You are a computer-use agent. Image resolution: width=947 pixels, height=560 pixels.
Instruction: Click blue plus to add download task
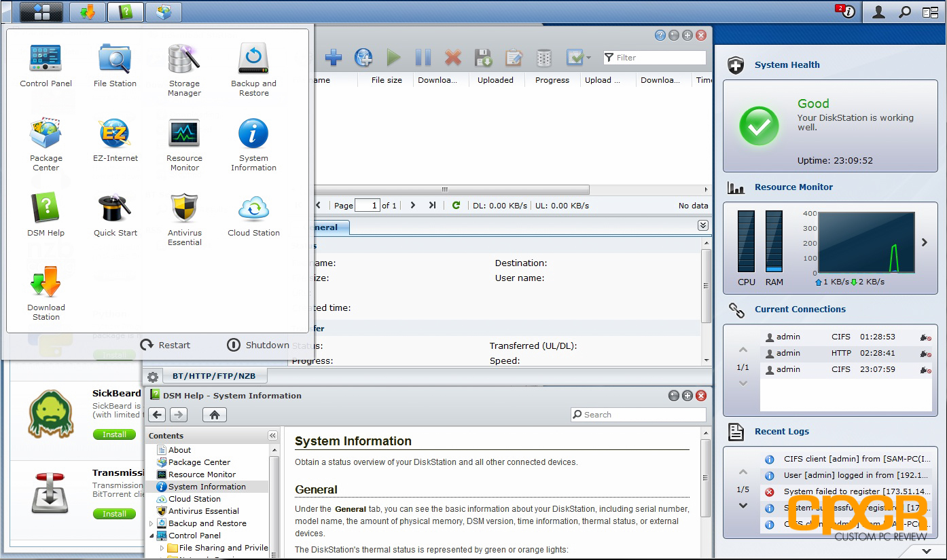click(x=333, y=58)
